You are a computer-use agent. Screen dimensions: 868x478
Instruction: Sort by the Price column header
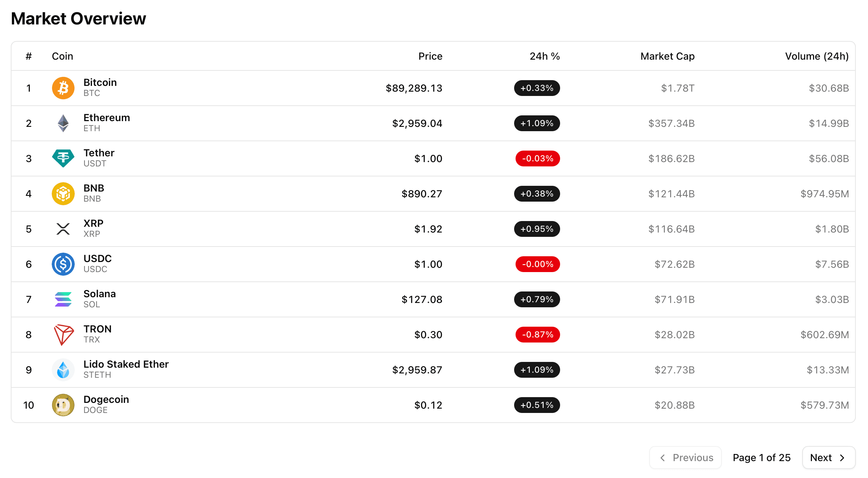pyautogui.click(x=430, y=56)
